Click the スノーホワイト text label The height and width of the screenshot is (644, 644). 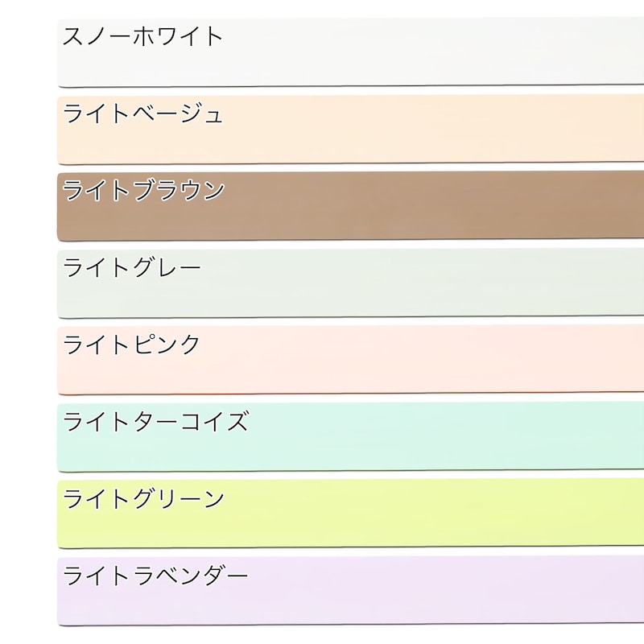coord(142,35)
